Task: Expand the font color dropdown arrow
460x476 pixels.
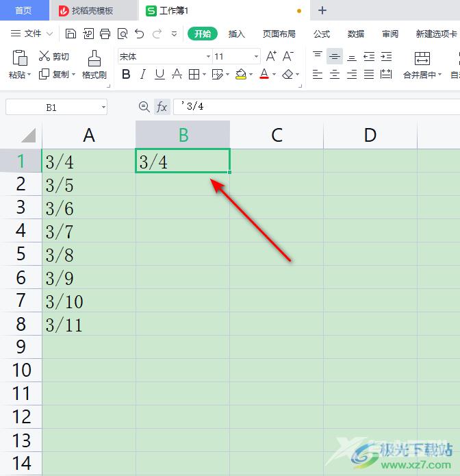Action: click(x=274, y=75)
